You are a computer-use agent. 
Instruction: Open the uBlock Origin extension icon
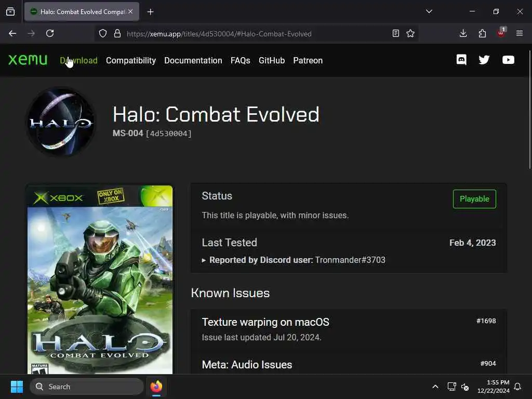(x=501, y=33)
